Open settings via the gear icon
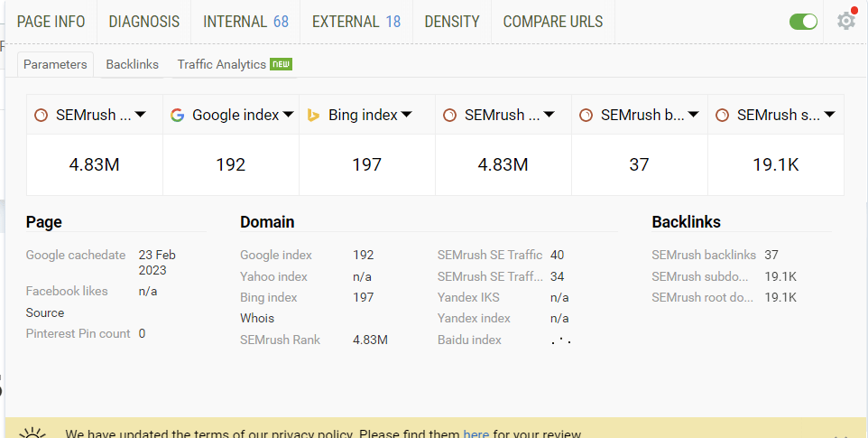Viewport: 868px width, 438px height. tap(845, 21)
